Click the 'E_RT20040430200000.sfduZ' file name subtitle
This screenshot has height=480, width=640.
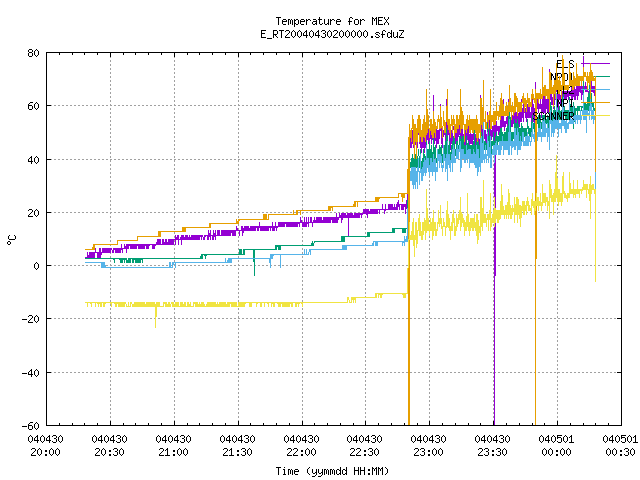tap(332, 34)
